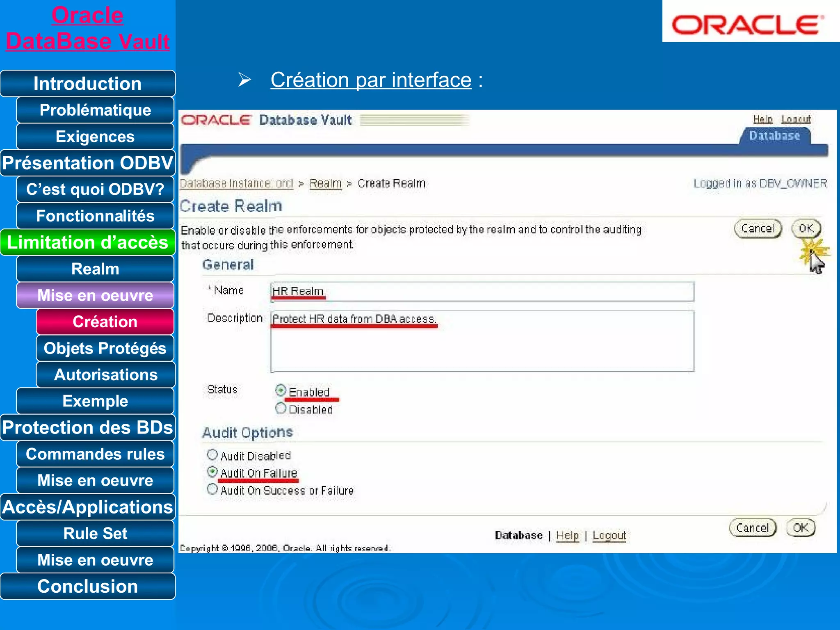Open the footer Database link
The width and height of the screenshot is (840, 630).
point(518,535)
